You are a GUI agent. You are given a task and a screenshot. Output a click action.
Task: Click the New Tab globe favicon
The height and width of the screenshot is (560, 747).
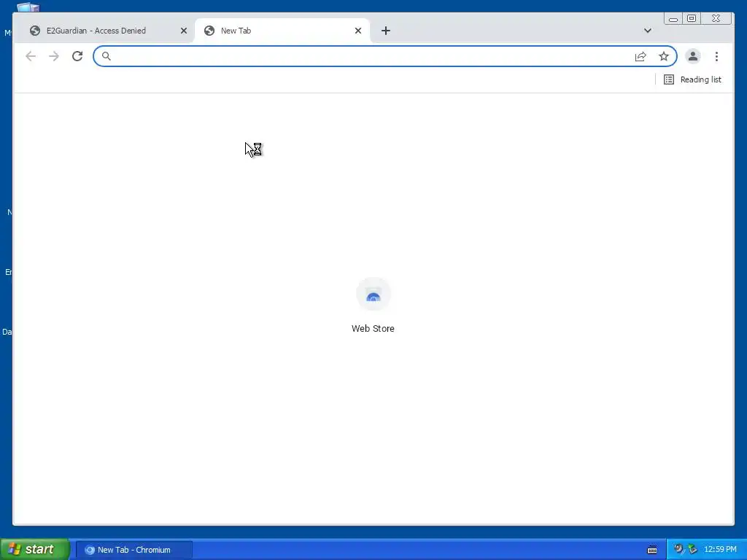(209, 31)
